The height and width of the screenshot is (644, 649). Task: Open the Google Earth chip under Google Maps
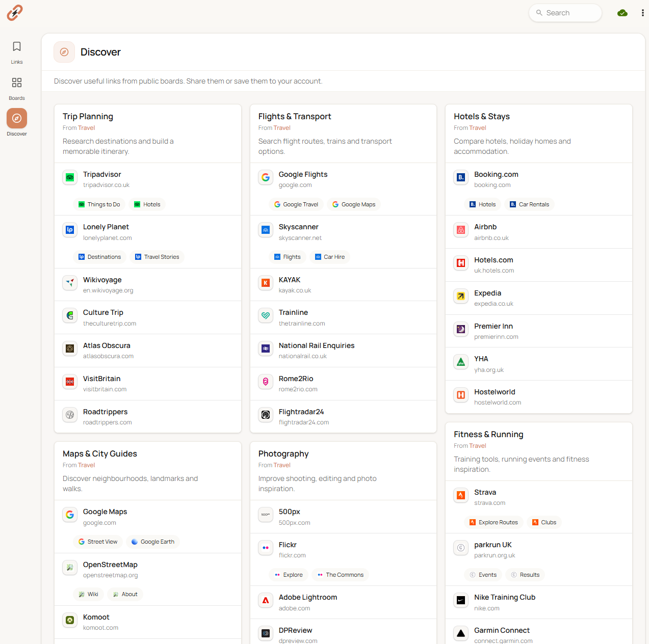153,542
